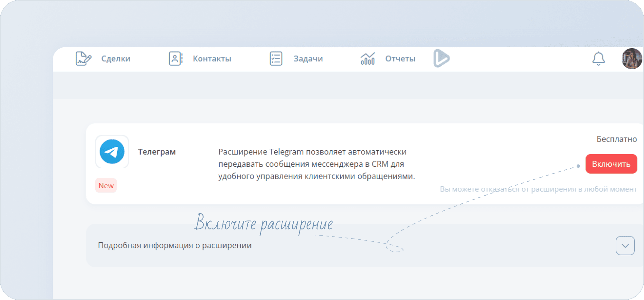Expand Подробная информация о расширении section
644x300 pixels.
pos(175,246)
